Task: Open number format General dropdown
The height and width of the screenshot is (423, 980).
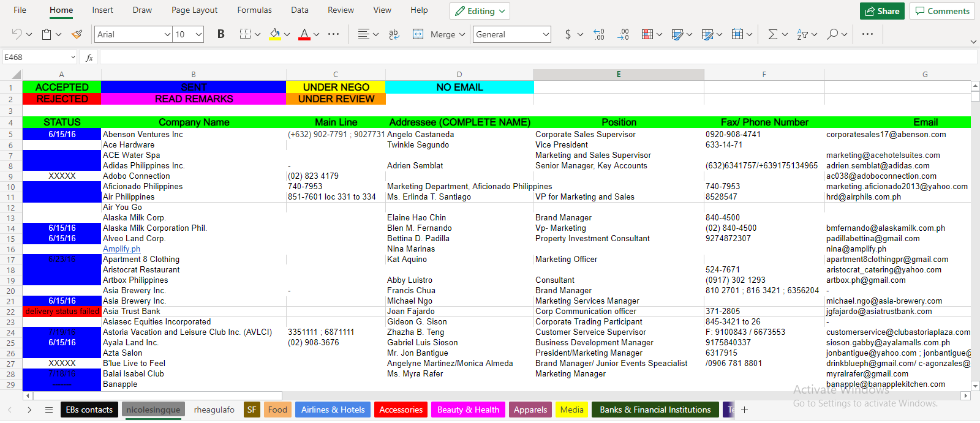Action: click(x=546, y=34)
